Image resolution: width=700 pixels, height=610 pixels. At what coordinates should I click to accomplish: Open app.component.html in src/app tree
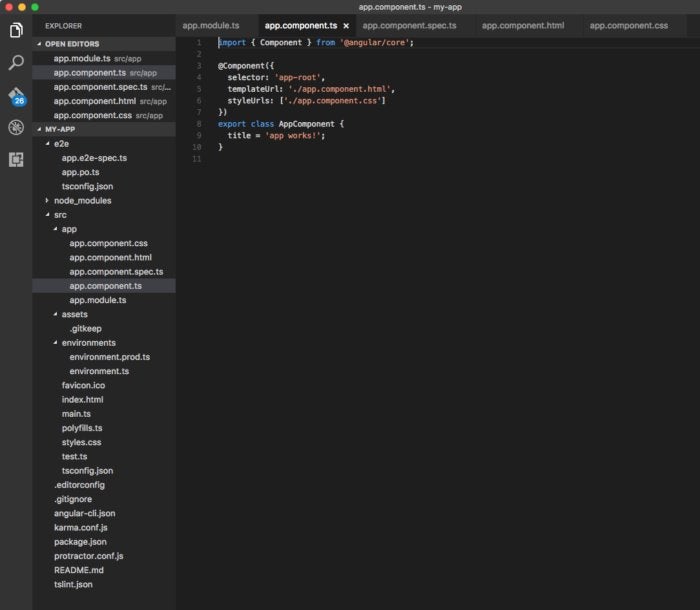[104, 258]
